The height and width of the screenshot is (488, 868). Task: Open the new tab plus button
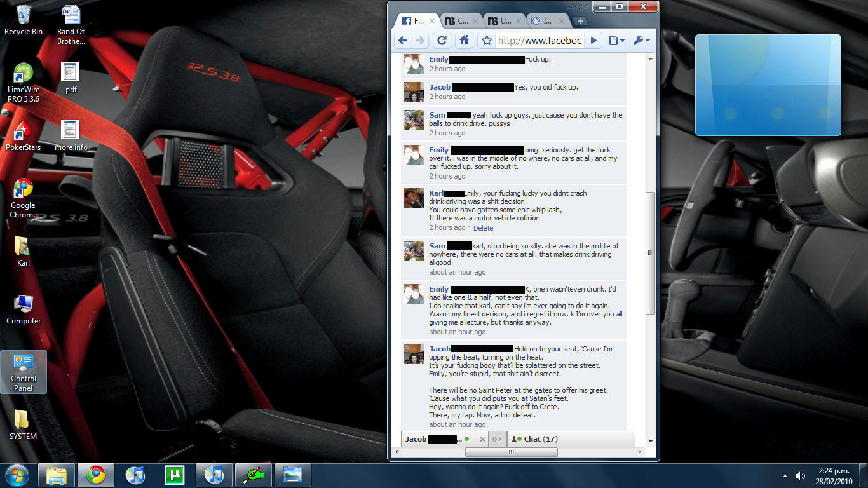[x=580, y=21]
